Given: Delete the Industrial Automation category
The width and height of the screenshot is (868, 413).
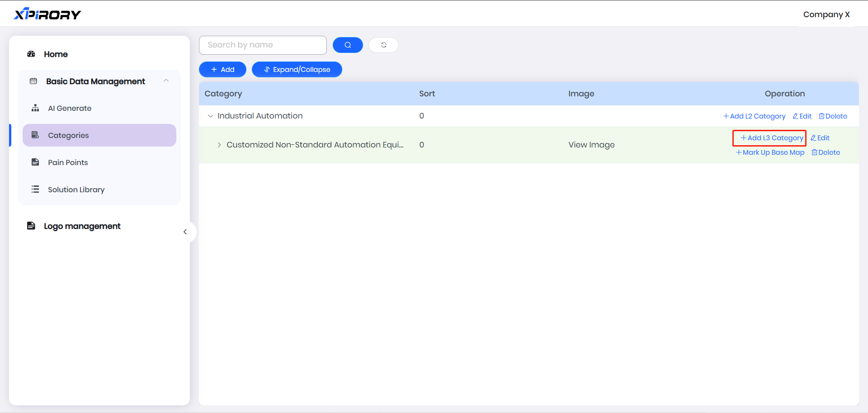Looking at the screenshot, I should tap(833, 116).
